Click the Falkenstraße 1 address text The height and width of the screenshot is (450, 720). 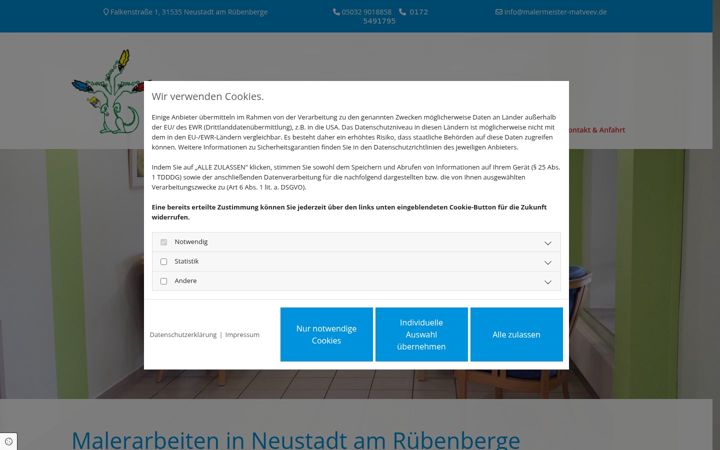pos(189,12)
